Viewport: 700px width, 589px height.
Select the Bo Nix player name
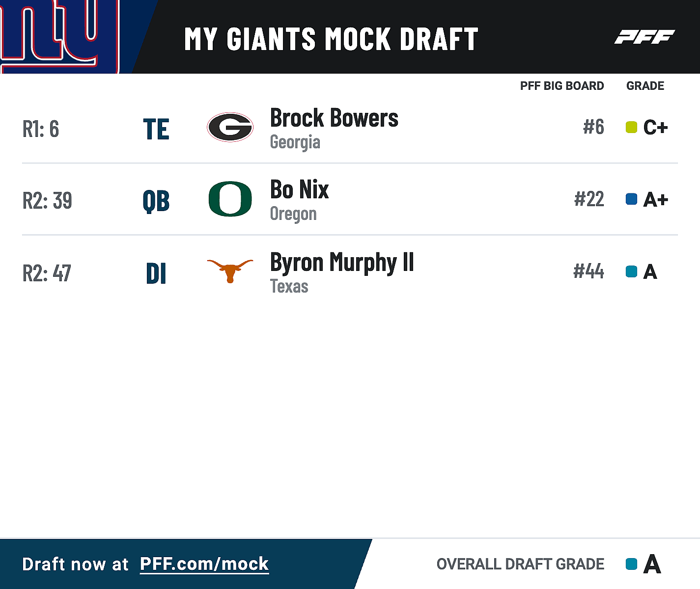click(x=299, y=190)
